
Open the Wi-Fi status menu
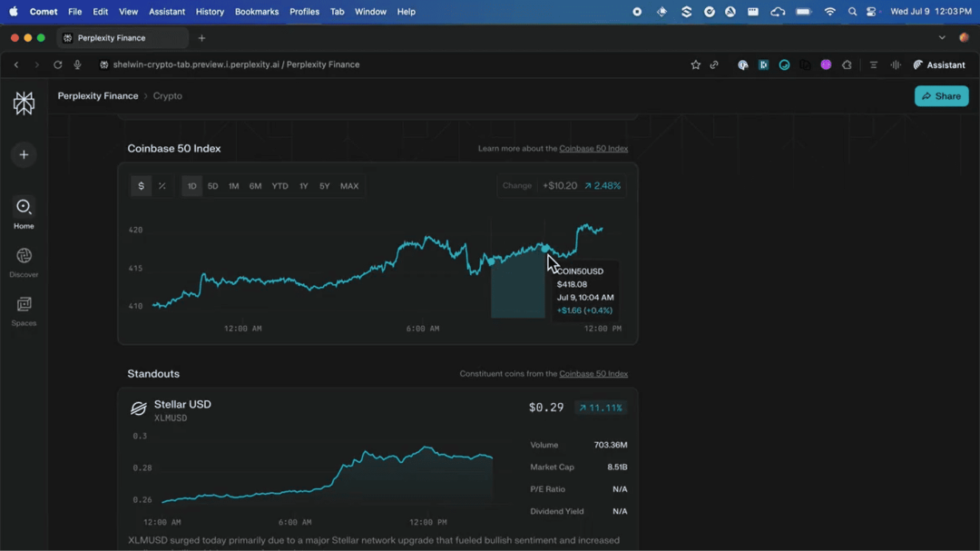[830, 11]
